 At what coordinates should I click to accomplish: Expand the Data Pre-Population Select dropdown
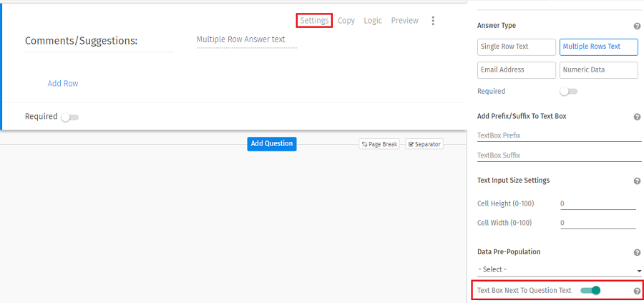coord(559,269)
